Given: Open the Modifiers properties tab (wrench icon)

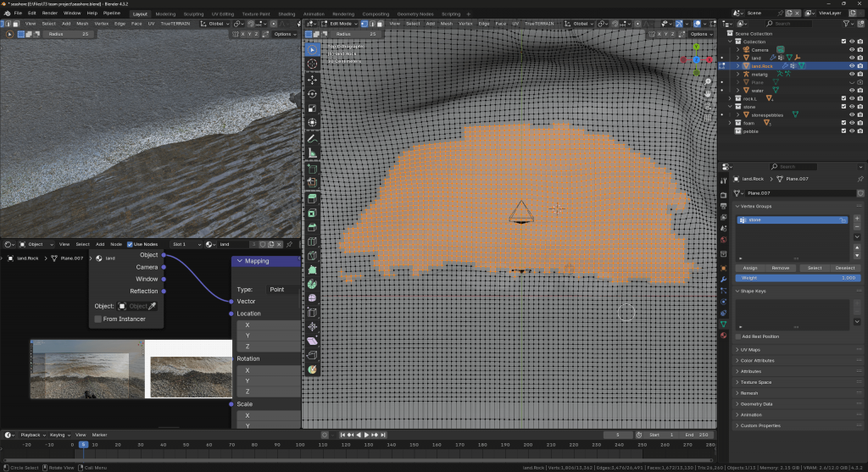Looking at the screenshot, I should pos(723,279).
